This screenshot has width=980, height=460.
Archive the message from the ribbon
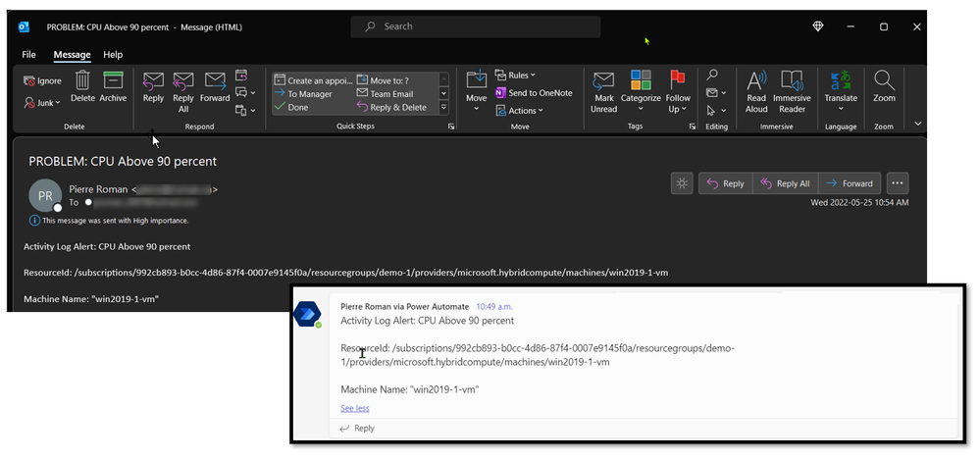(113, 87)
